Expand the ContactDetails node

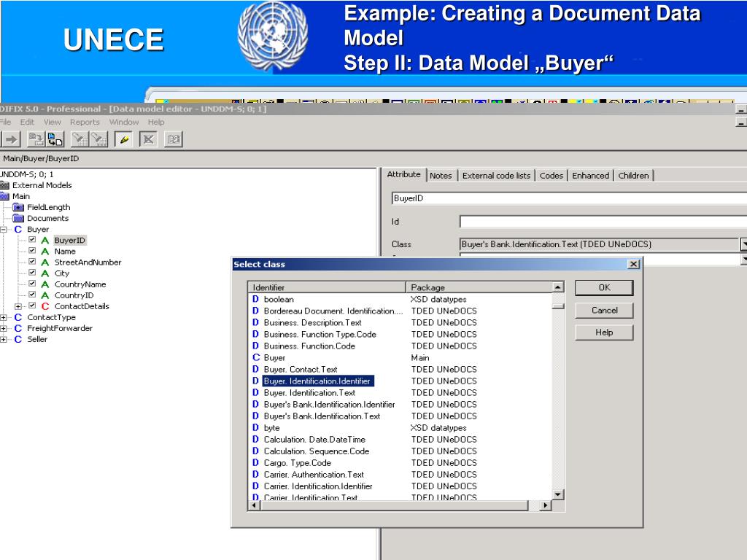18,306
